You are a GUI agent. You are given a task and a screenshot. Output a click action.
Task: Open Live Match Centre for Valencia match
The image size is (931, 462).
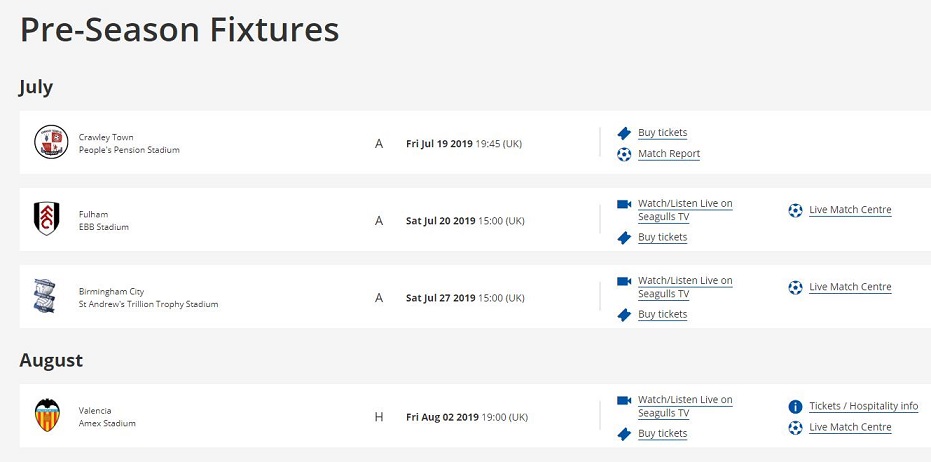pyautogui.click(x=850, y=427)
